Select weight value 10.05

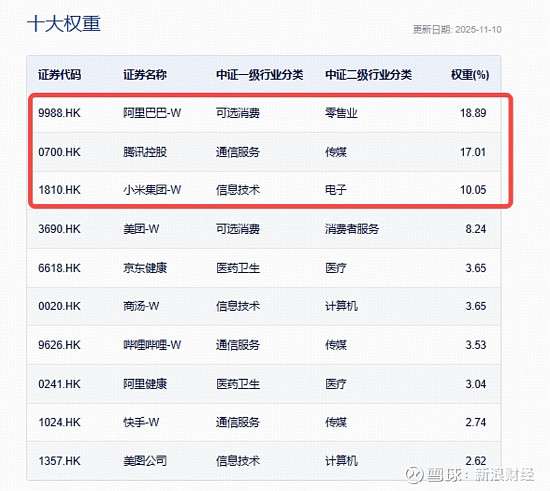(x=473, y=190)
